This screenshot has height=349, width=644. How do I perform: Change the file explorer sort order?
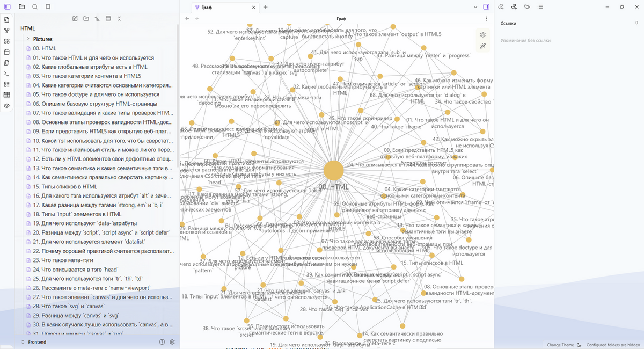(x=97, y=19)
